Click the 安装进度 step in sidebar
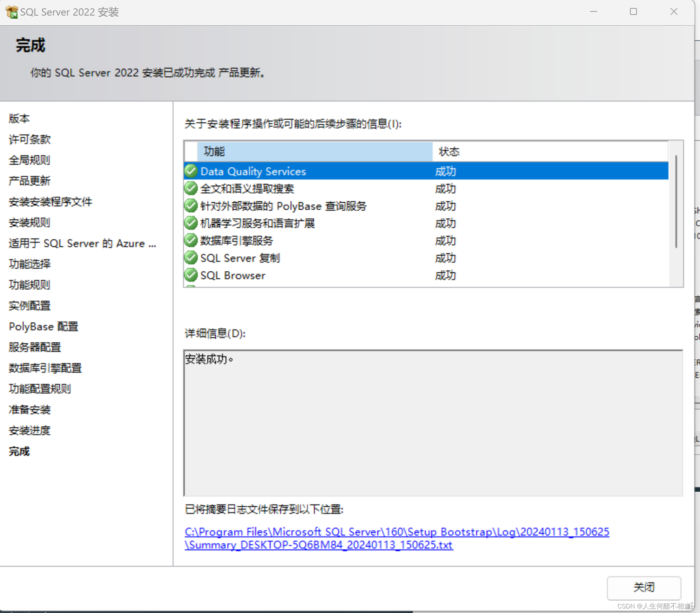The width and height of the screenshot is (700, 613). (30, 430)
